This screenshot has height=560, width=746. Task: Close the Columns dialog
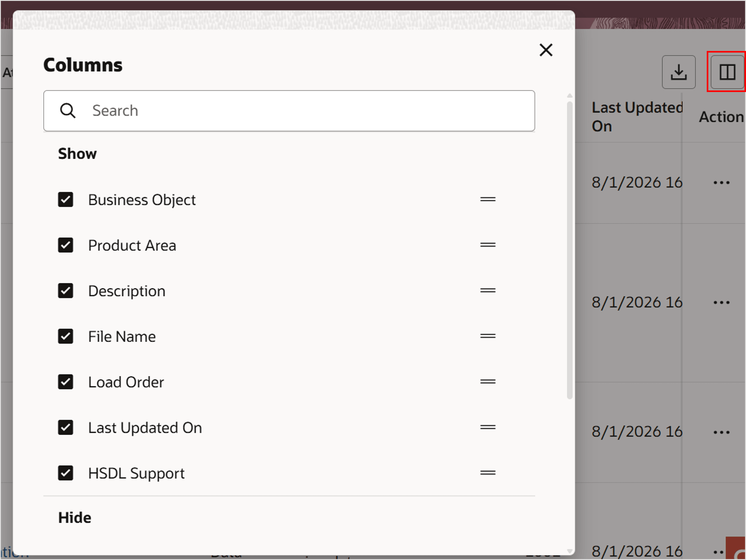click(546, 50)
